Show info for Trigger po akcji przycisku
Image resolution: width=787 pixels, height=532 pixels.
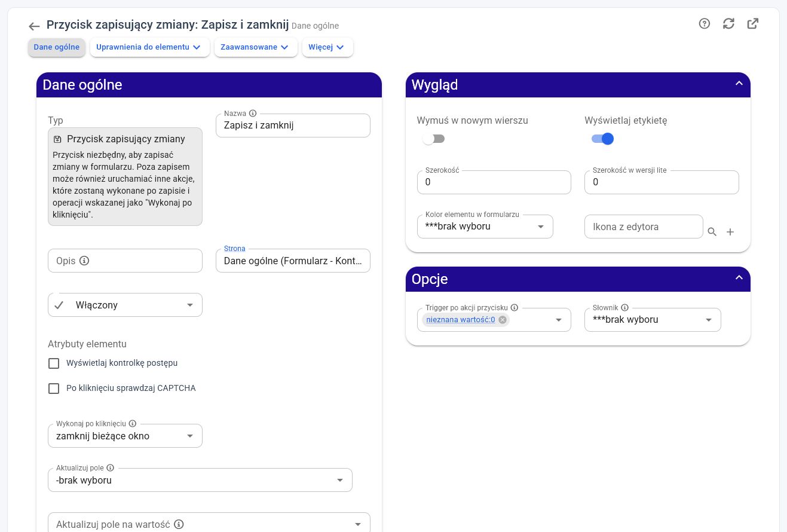[515, 308]
